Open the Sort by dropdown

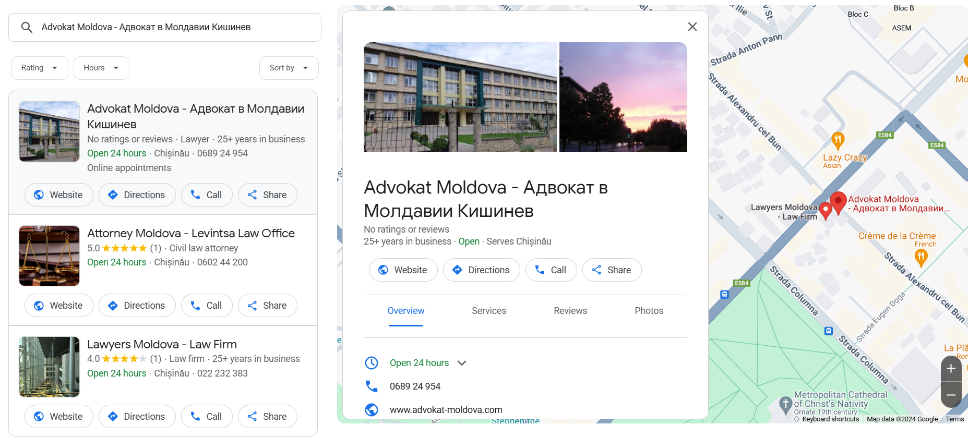click(289, 68)
